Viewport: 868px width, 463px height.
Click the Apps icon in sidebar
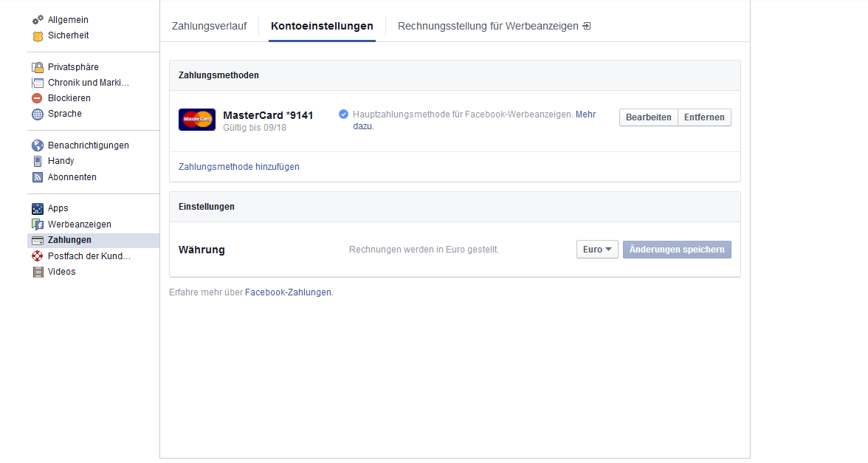37,209
